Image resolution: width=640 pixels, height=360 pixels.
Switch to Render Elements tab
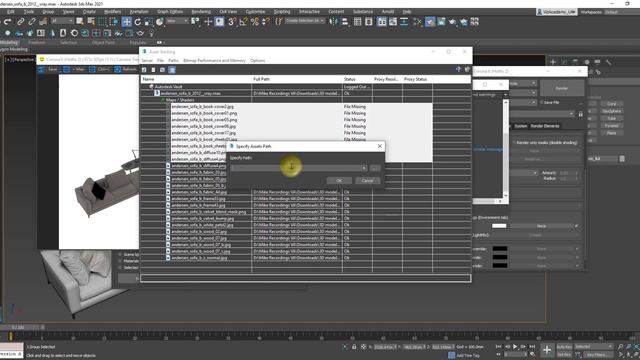point(544,126)
